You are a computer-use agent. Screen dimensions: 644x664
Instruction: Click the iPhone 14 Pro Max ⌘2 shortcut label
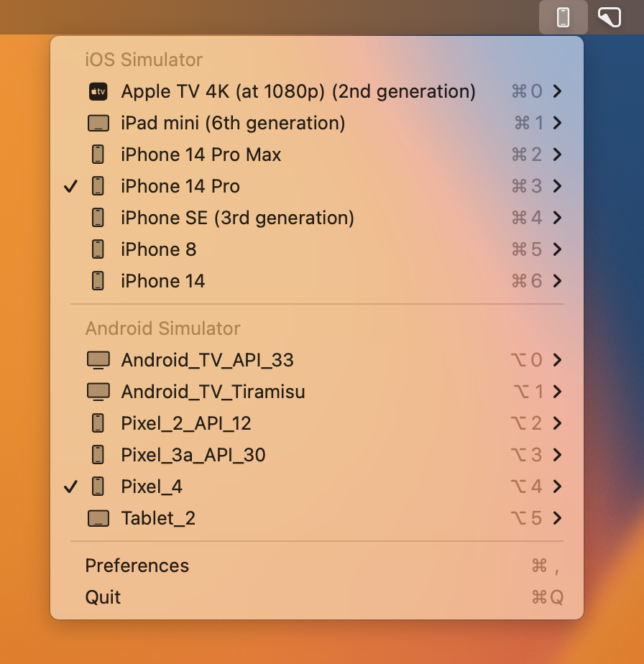tap(526, 155)
